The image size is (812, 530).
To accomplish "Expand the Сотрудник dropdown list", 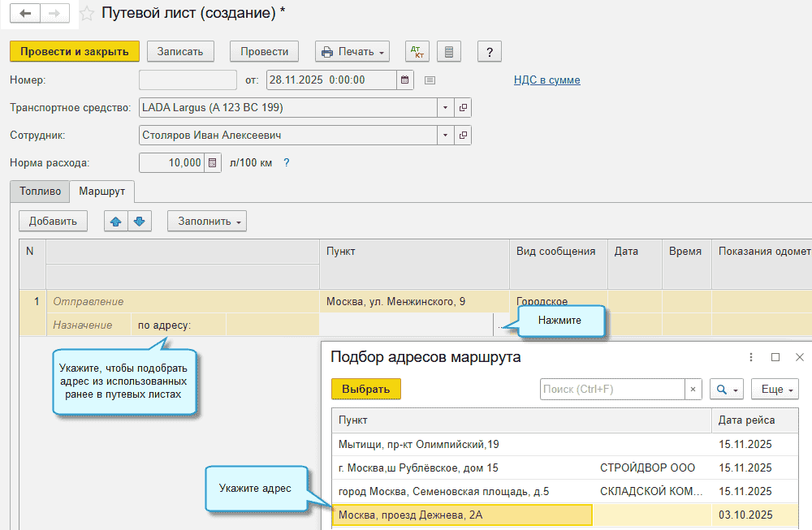I will pos(445,136).
